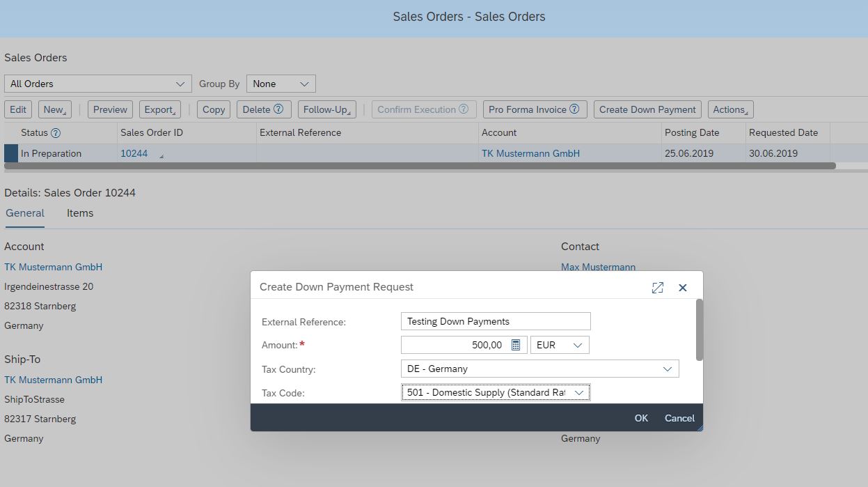Click the horizontal scrollbar under the orders table
The image size is (868, 487).
[x=420, y=166]
